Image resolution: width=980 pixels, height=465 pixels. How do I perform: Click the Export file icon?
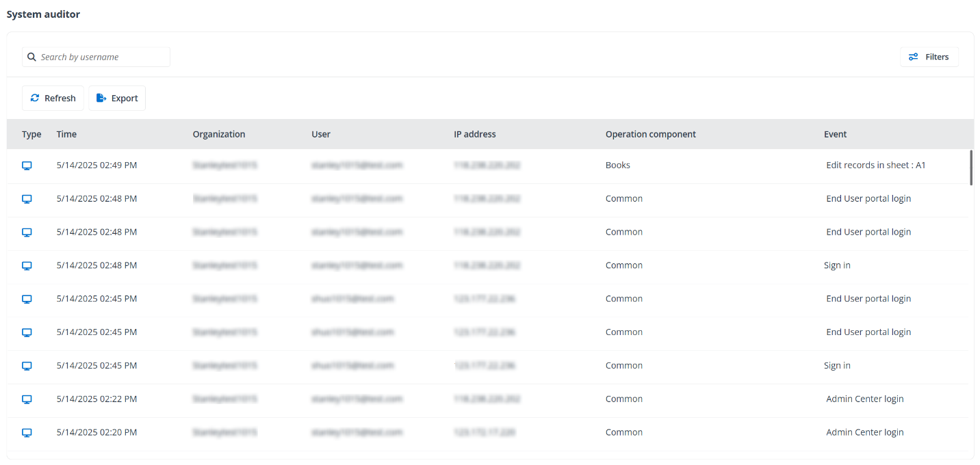pyautogui.click(x=101, y=98)
